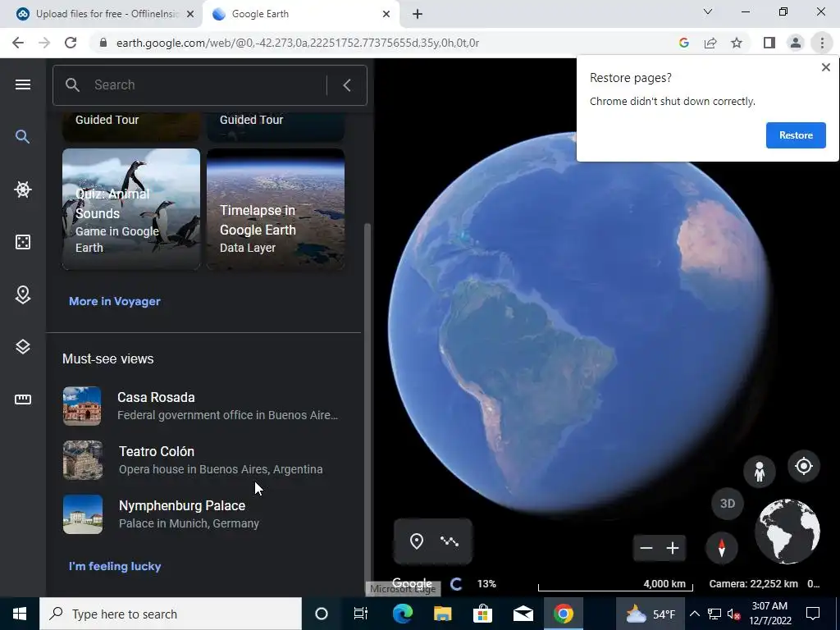
Task: Open Quiz: Animal Sounds card
Action: click(x=131, y=209)
